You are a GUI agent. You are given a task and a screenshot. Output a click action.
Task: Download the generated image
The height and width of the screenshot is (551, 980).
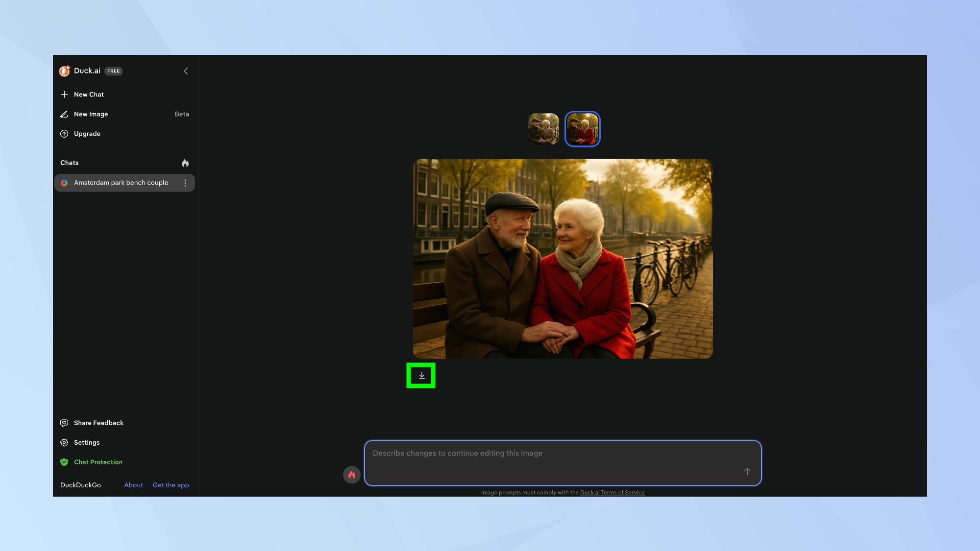click(x=421, y=375)
